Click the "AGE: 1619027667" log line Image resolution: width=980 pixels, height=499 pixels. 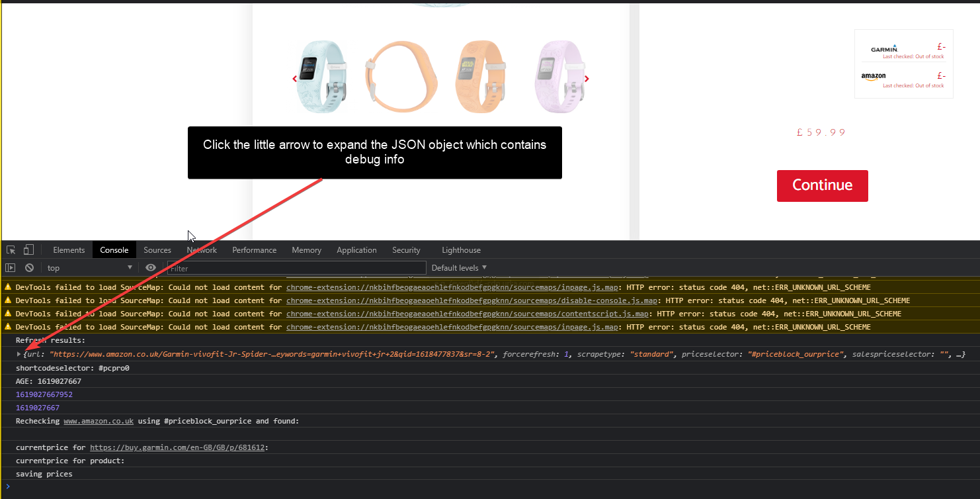tap(49, 381)
